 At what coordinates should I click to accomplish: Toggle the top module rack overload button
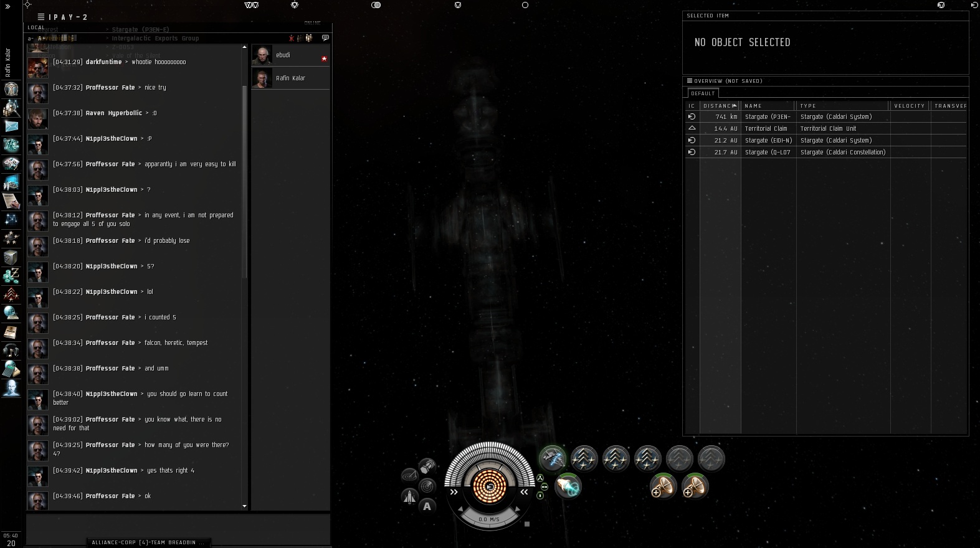click(x=540, y=478)
